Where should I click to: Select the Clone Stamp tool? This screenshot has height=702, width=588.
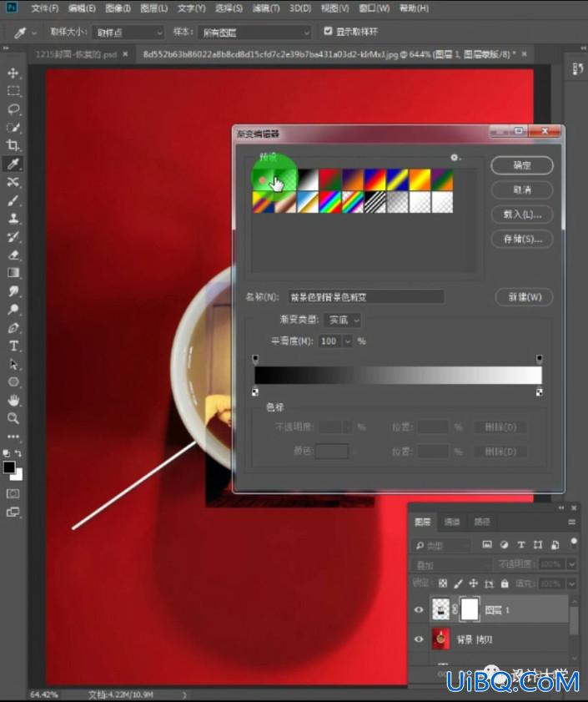pos(13,219)
